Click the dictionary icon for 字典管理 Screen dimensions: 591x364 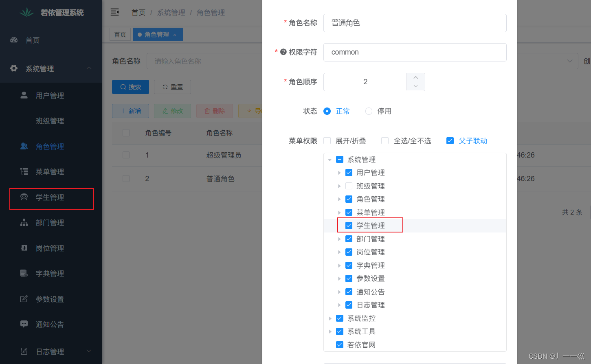(x=24, y=273)
